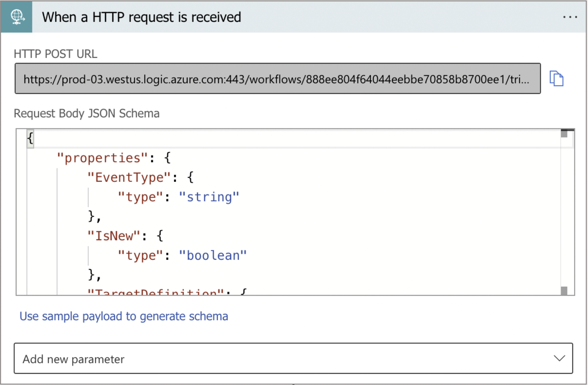Screen dimensions: 588x385
Task: Click the 'When a HTTP request is received' title
Action: point(141,17)
